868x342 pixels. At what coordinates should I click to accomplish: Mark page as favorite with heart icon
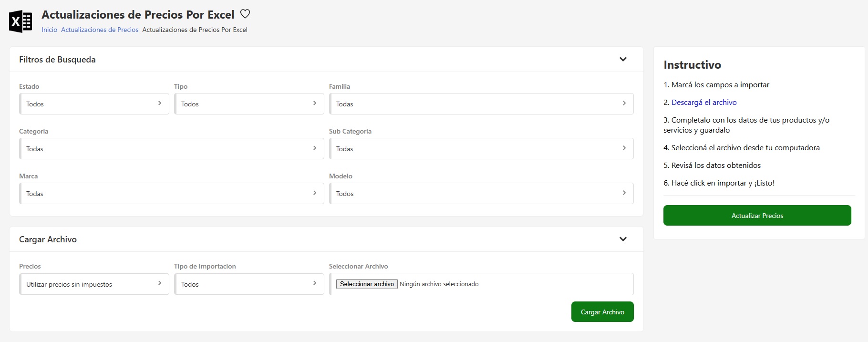245,14
